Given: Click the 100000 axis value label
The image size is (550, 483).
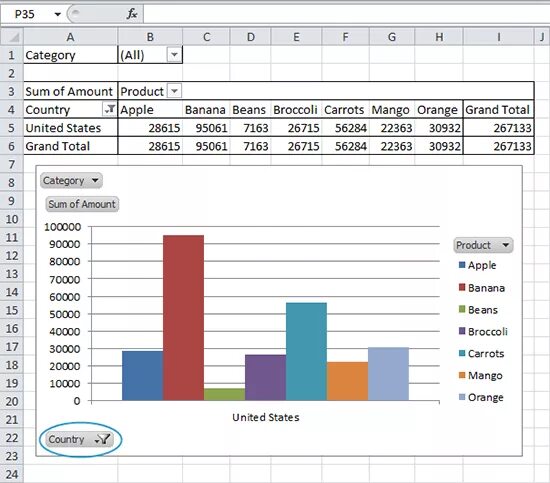Looking at the screenshot, I should (62, 227).
